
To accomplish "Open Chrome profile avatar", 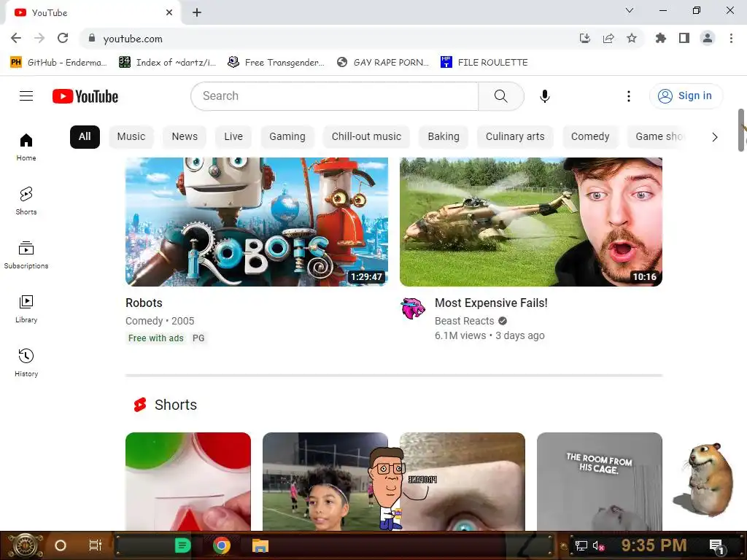I will coord(708,38).
